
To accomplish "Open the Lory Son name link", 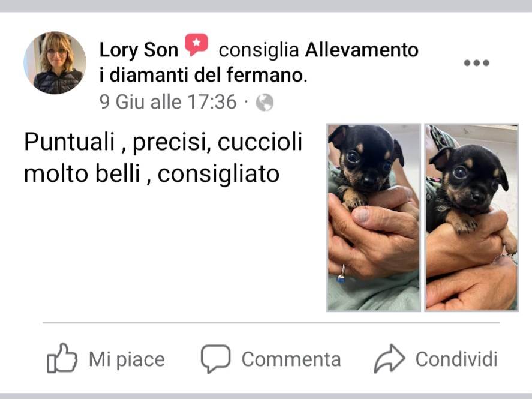I will (x=139, y=50).
